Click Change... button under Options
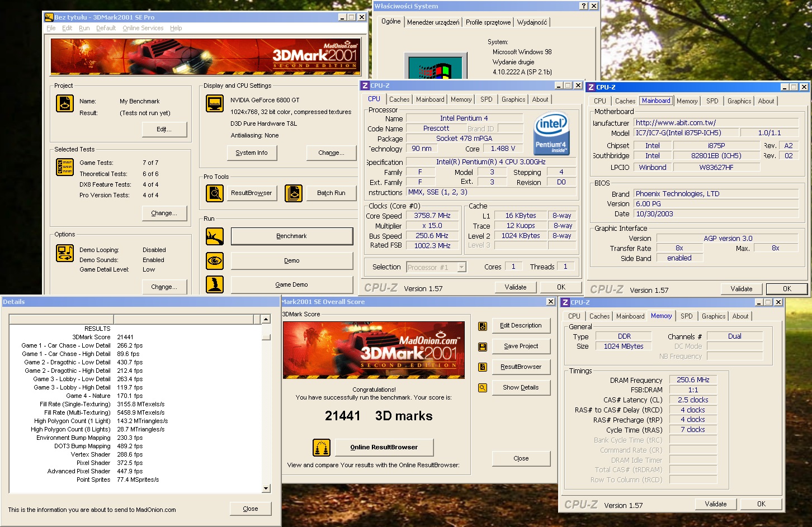This screenshot has height=527, width=812. tap(164, 287)
